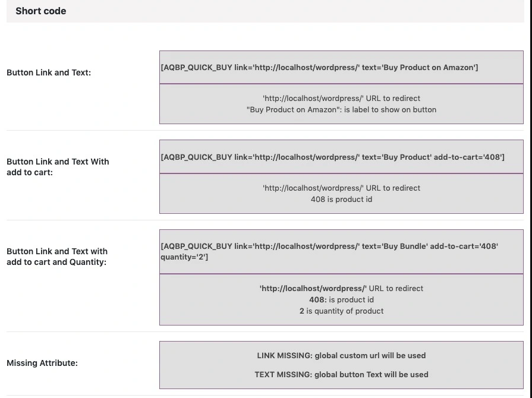Click the Short code section header
532x398 pixels.
(41, 11)
